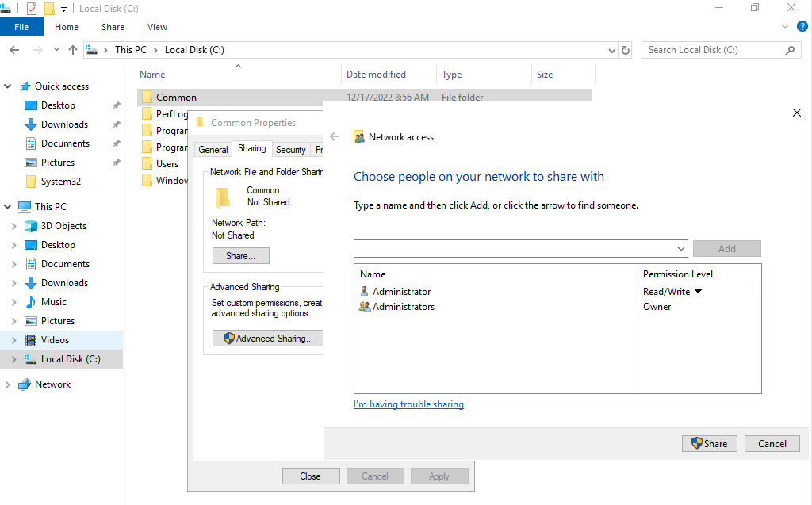Open the name combo box dropdown arrow
This screenshot has width=812, height=505.
click(x=680, y=249)
